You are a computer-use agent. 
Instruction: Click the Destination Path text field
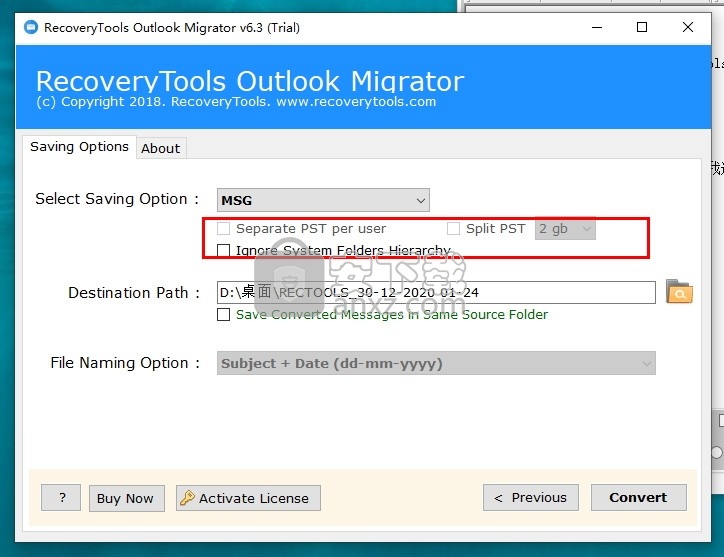click(x=436, y=292)
